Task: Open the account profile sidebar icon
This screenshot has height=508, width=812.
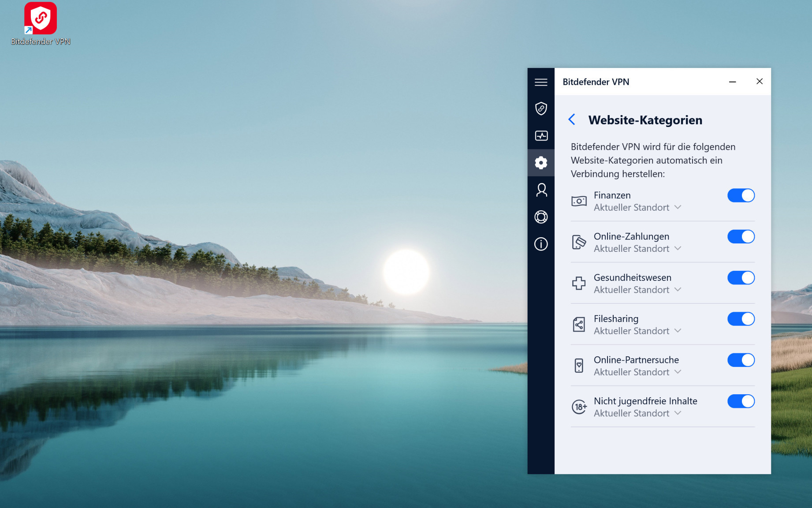Action: point(541,190)
